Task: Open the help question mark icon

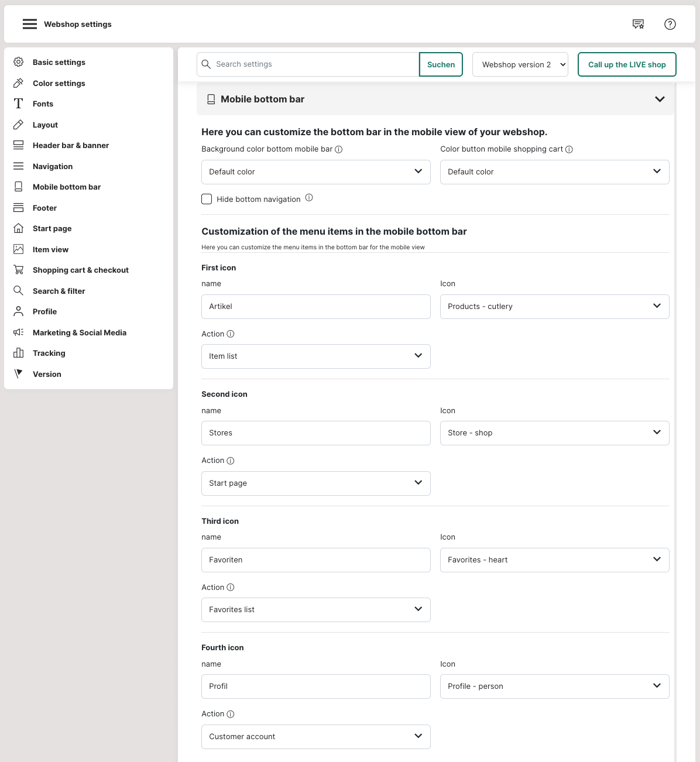Action: (x=670, y=24)
